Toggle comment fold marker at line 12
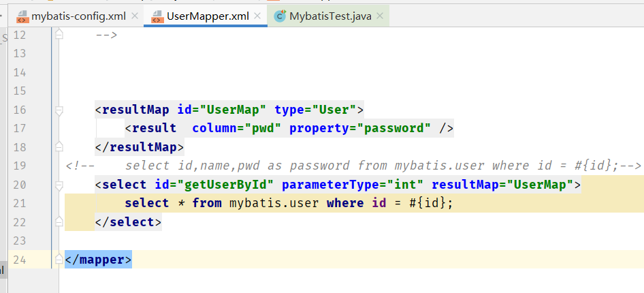644x293 pixels. 59,35
